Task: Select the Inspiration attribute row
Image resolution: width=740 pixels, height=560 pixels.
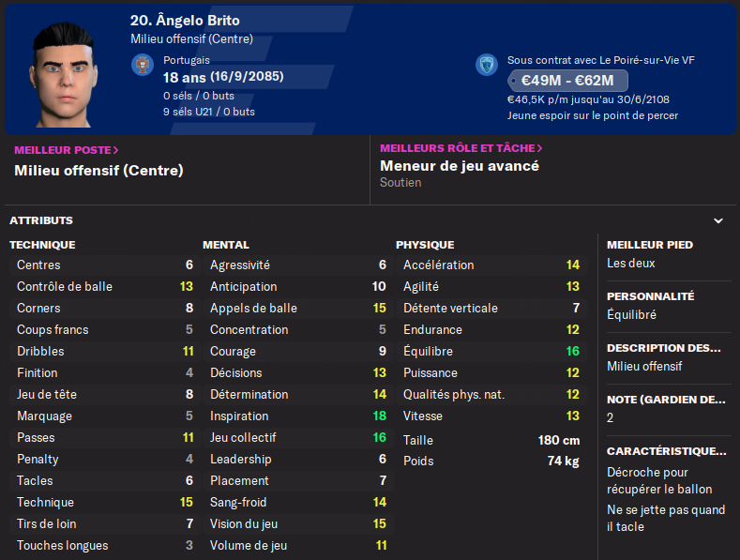Action: click(296, 416)
